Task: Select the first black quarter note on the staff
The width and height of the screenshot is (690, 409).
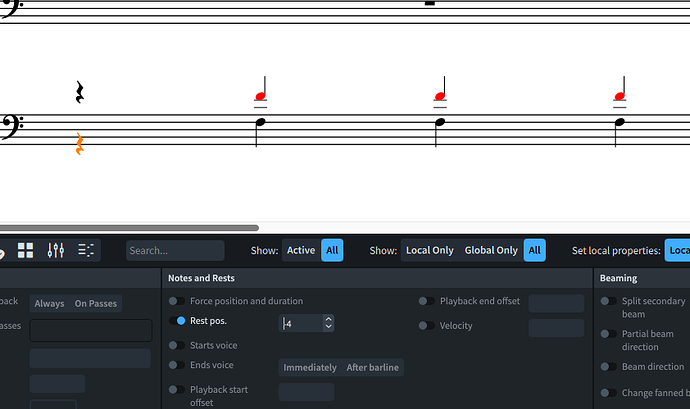Action: point(261,122)
